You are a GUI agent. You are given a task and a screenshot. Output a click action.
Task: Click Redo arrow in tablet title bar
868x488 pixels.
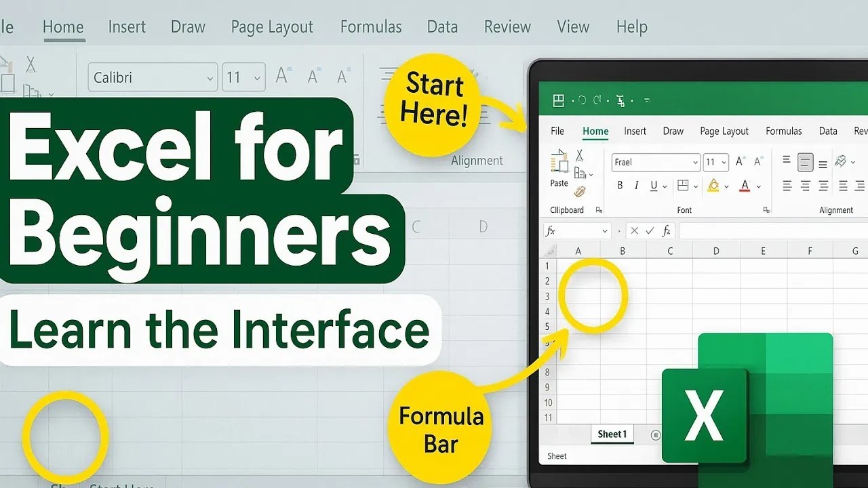click(597, 100)
